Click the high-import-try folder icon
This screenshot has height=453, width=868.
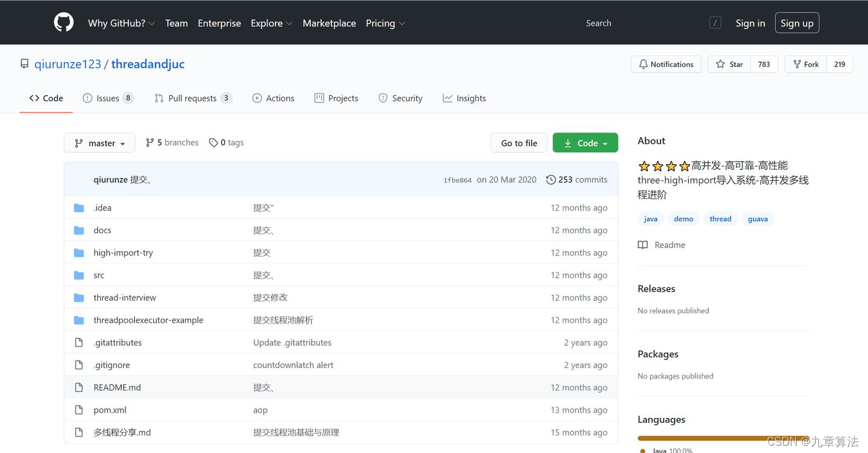pyautogui.click(x=79, y=253)
